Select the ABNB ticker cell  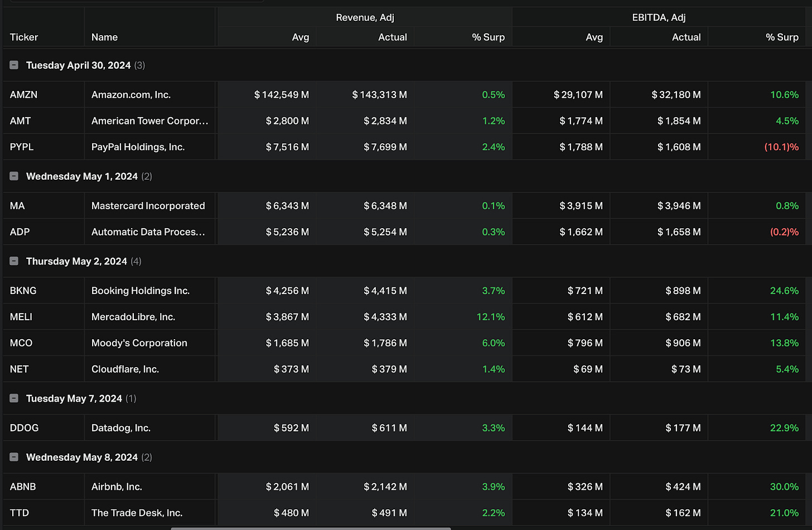(43, 486)
